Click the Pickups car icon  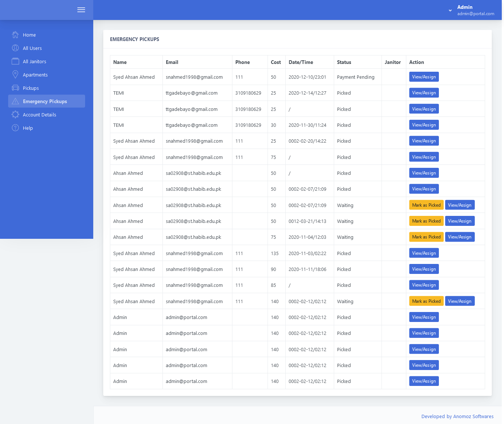(15, 88)
